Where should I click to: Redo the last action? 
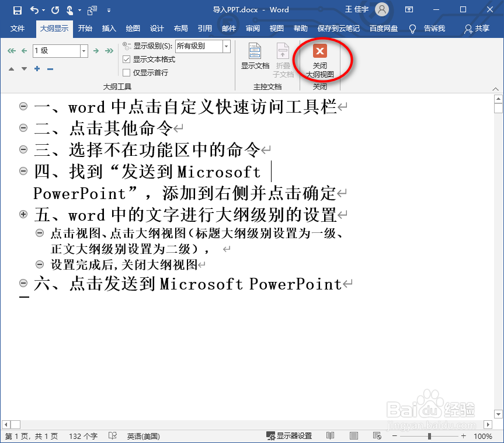tap(55, 11)
